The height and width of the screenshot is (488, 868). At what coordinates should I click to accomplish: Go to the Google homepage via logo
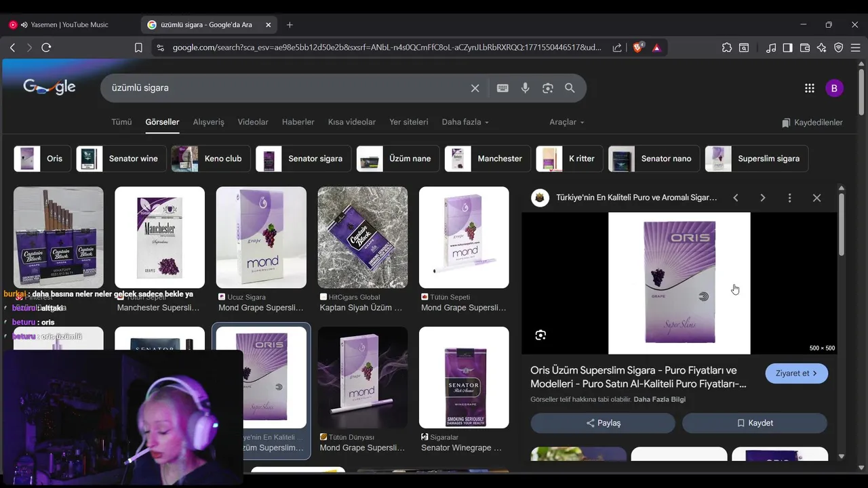point(50,87)
